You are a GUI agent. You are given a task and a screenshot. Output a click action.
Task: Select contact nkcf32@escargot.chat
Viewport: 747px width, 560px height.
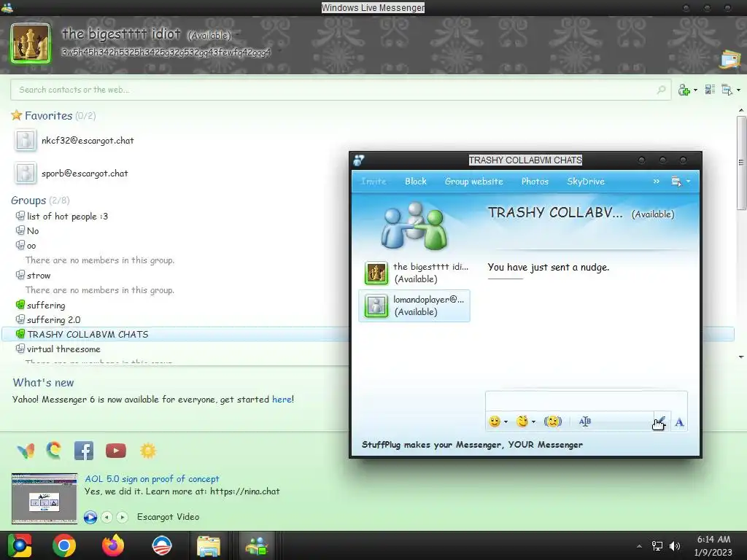point(88,141)
